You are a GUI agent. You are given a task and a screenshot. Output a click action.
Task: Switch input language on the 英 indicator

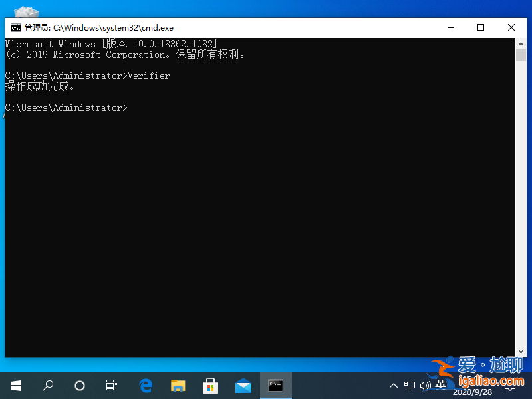point(441,385)
